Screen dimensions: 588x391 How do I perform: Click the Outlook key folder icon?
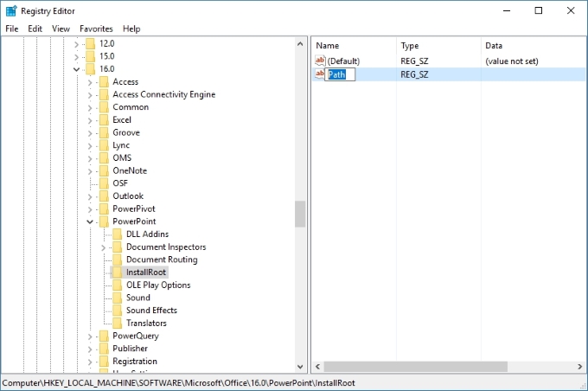(104, 196)
